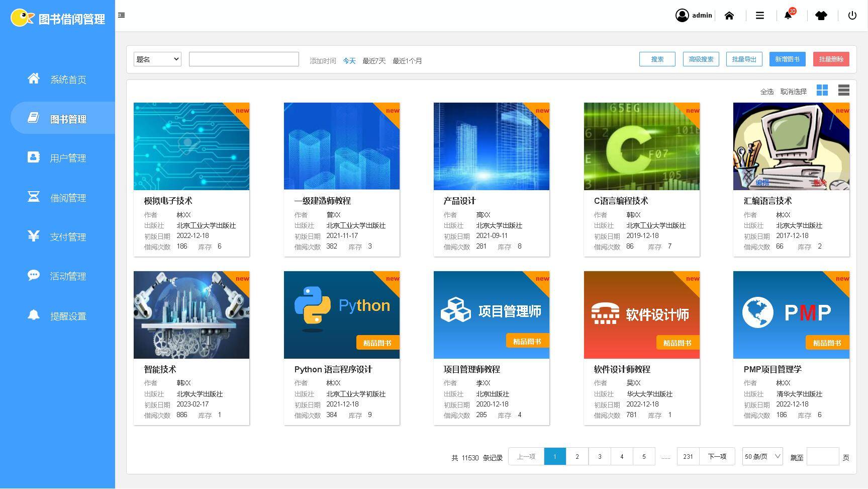Go to 借阅管理 sidebar item

click(x=68, y=198)
